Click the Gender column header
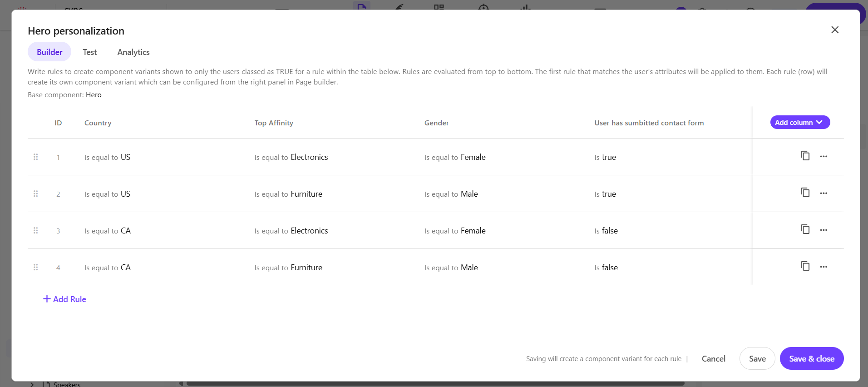The image size is (868, 387). coord(436,123)
